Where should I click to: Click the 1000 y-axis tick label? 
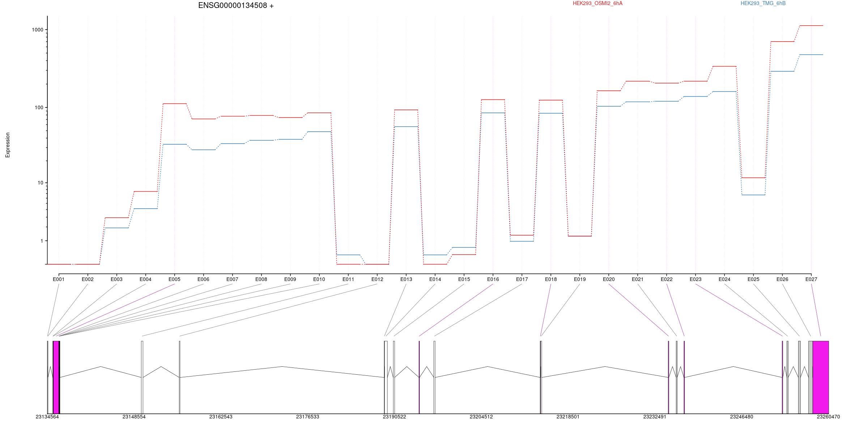[38, 30]
